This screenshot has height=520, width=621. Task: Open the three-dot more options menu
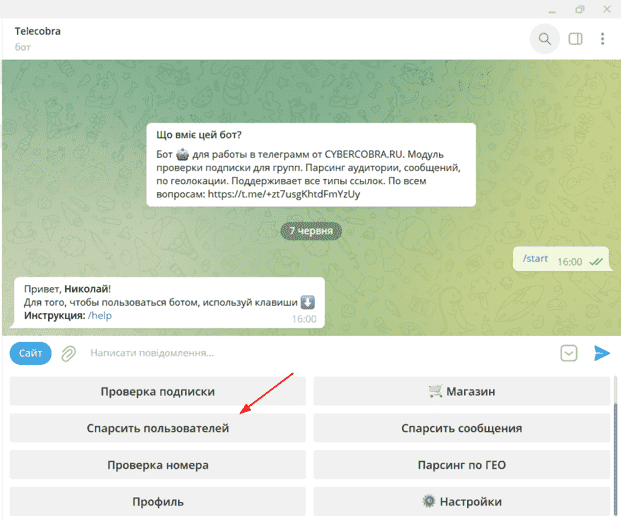[602, 39]
